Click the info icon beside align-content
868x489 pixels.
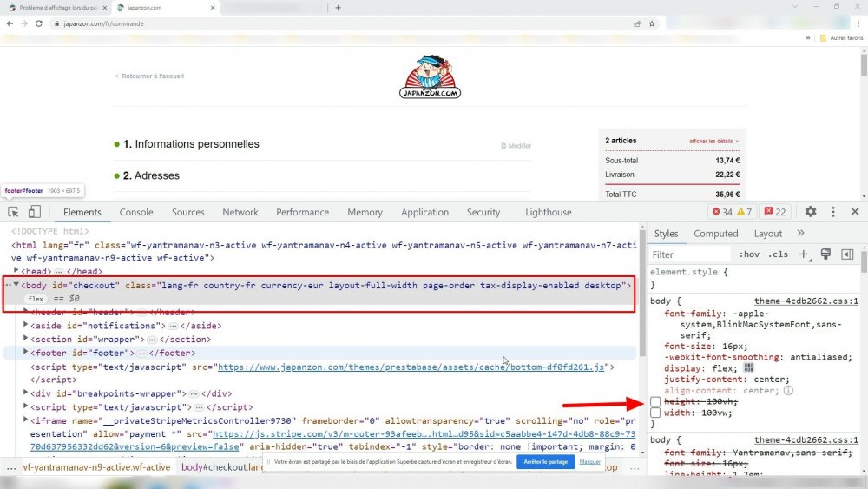(x=788, y=391)
